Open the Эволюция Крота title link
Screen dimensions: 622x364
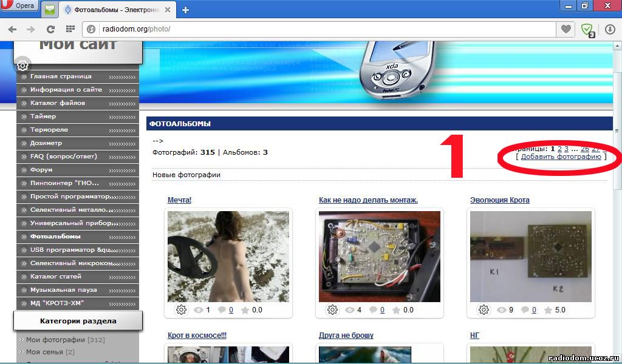click(x=500, y=200)
